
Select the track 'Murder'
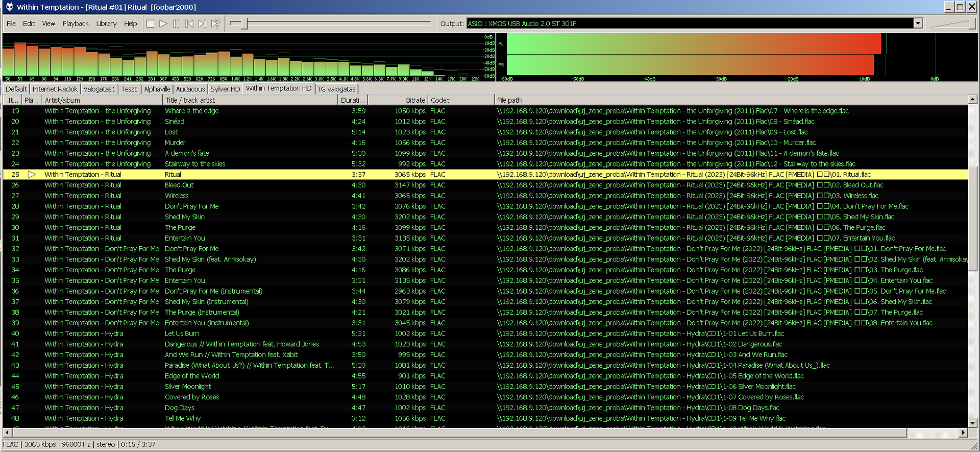click(x=485, y=143)
